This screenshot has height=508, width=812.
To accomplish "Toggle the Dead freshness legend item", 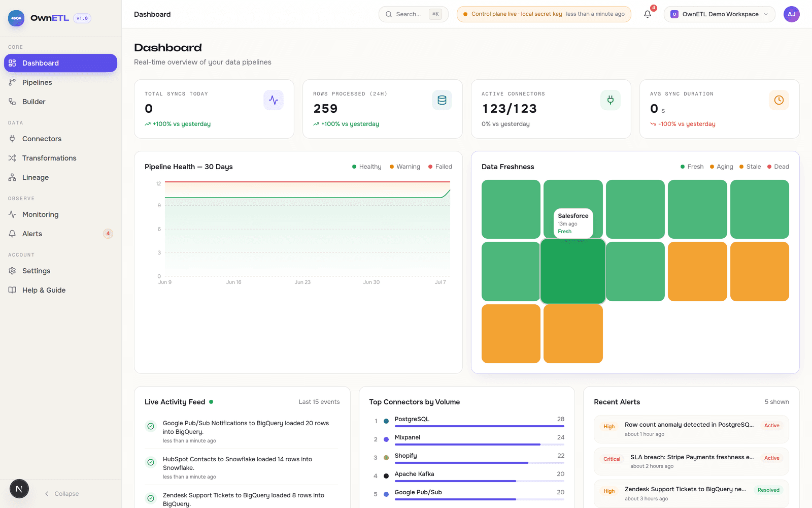I will 778,167.
